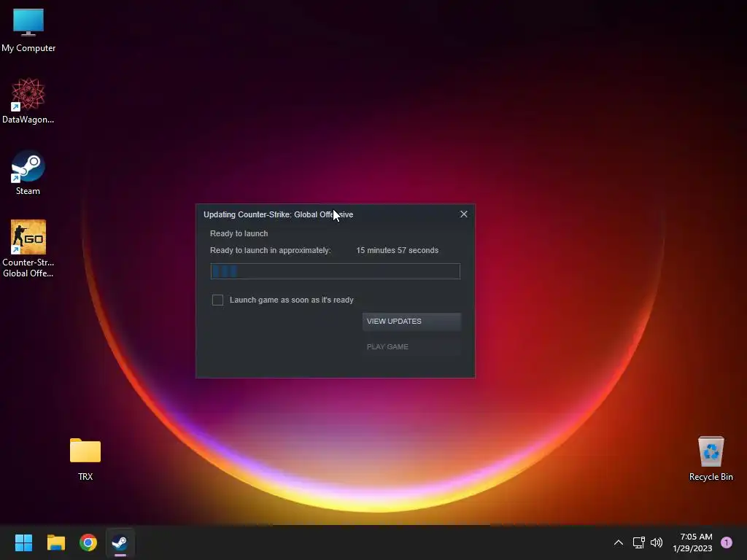
Task: Show hidden system tray icons
Action: point(619,542)
